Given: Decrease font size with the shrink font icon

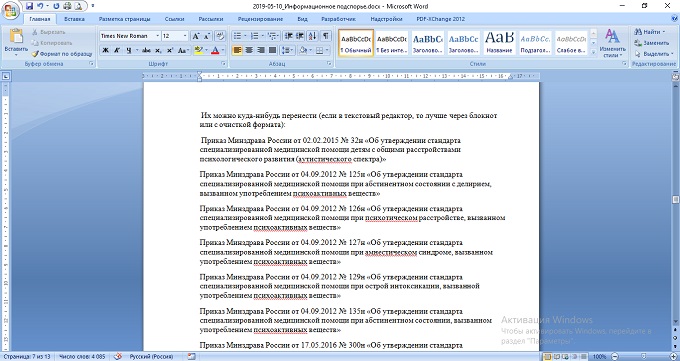Looking at the screenshot, I should 207,36.
